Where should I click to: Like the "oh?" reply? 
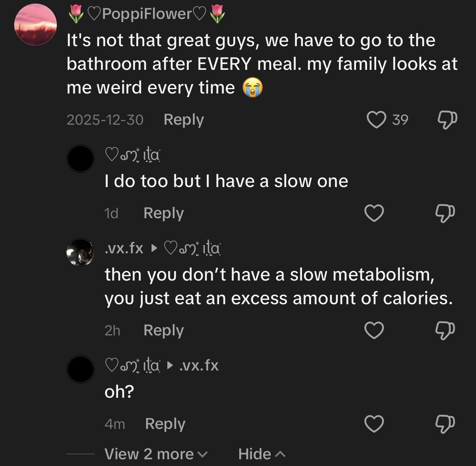tap(374, 424)
